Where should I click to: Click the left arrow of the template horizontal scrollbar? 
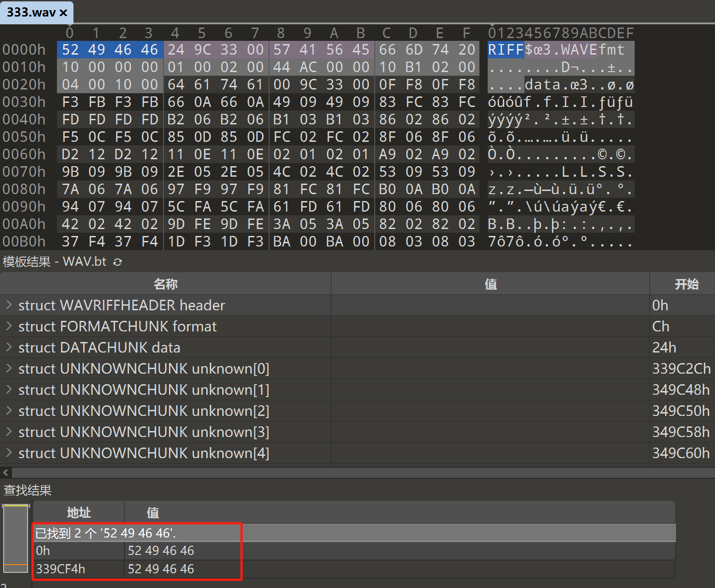point(6,472)
